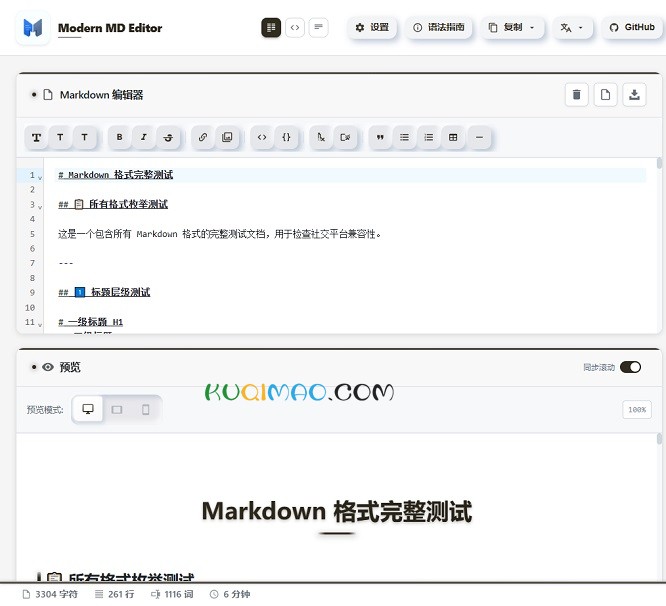Clear text formatting

(x=321, y=137)
